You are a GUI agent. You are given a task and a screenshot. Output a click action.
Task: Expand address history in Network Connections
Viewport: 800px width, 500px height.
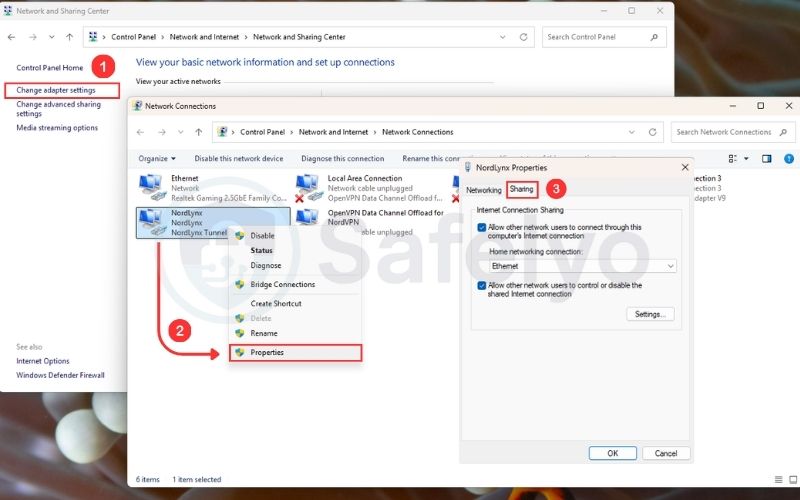tap(632, 132)
